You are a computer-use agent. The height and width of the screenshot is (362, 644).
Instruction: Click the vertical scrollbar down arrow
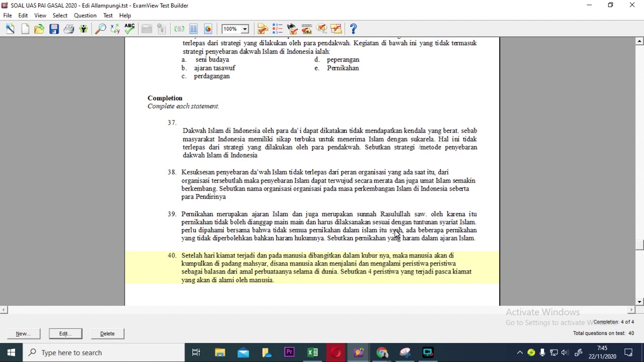pos(639,302)
